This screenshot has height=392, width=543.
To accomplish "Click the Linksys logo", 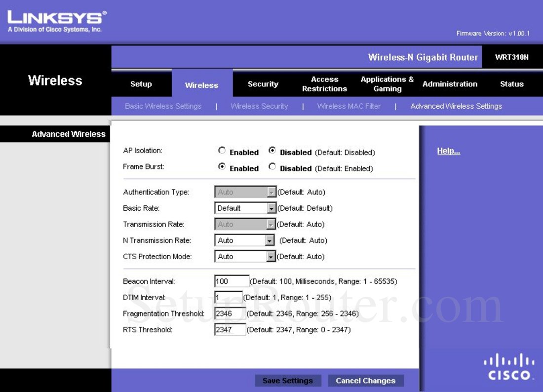I will point(53,17).
